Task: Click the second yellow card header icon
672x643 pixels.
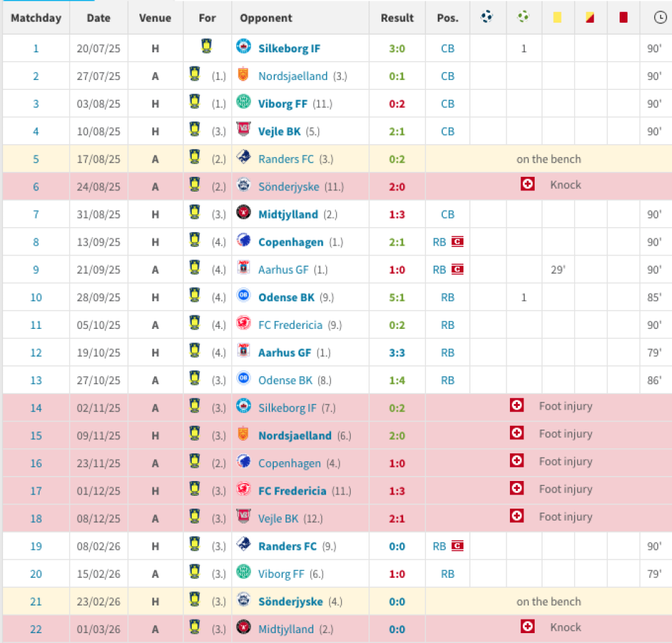Action: pyautogui.click(x=590, y=18)
